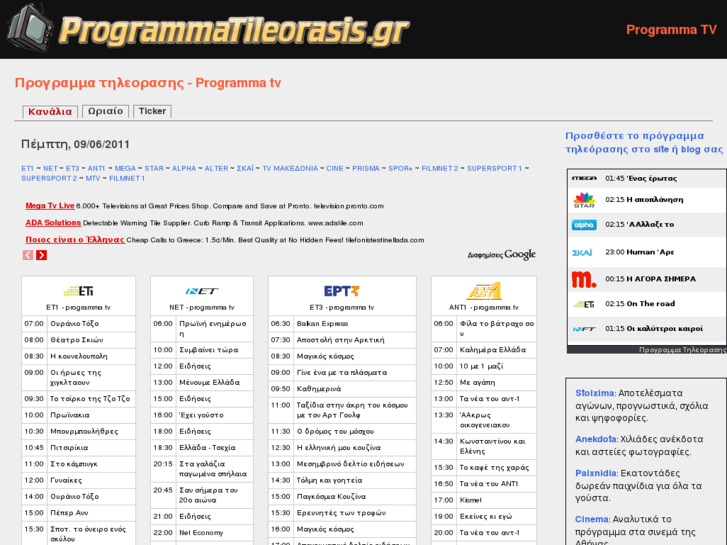Open the ET1 channel logo

(x=78, y=291)
